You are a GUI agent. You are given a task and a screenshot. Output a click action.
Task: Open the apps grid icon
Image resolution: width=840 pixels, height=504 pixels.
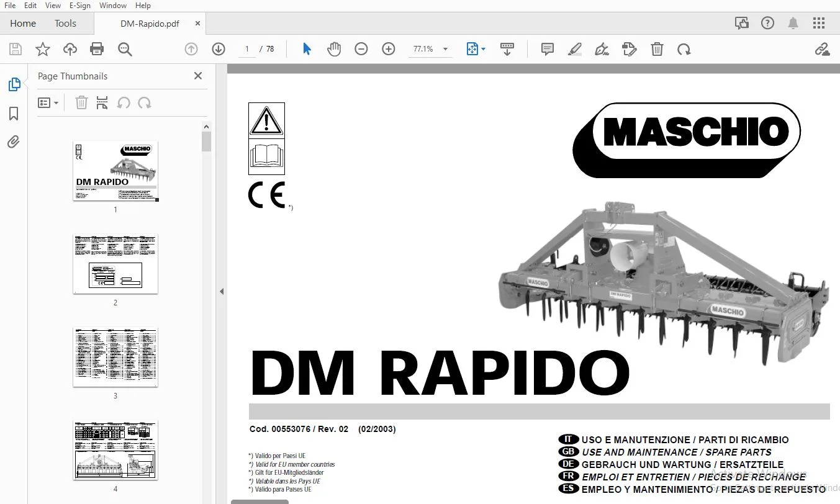pos(819,24)
